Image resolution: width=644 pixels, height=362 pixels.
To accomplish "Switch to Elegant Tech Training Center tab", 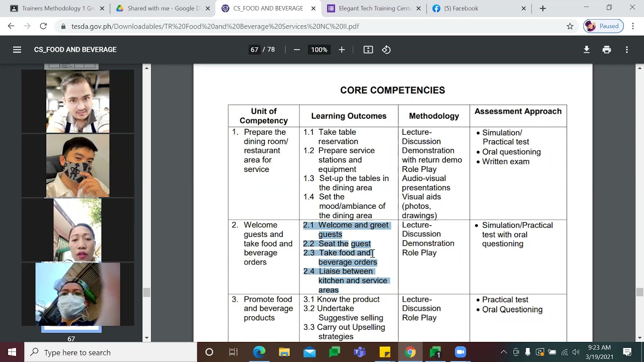I will [x=374, y=9].
